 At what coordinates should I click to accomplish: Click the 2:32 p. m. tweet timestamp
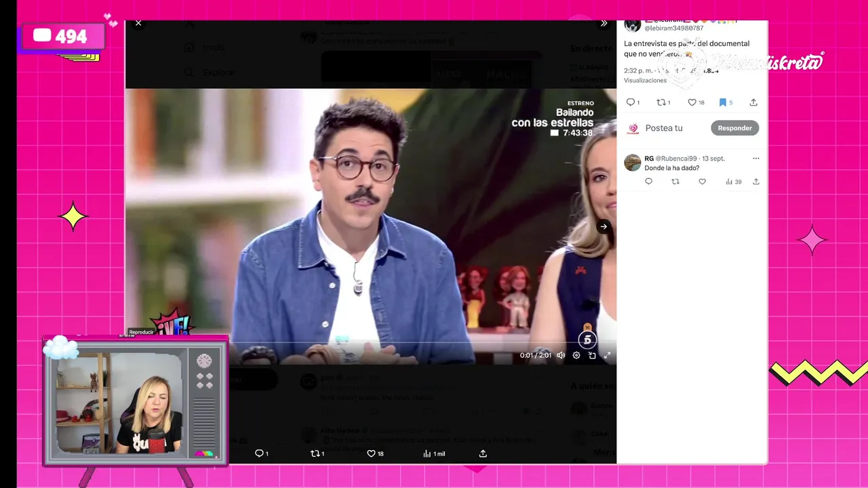(x=638, y=70)
